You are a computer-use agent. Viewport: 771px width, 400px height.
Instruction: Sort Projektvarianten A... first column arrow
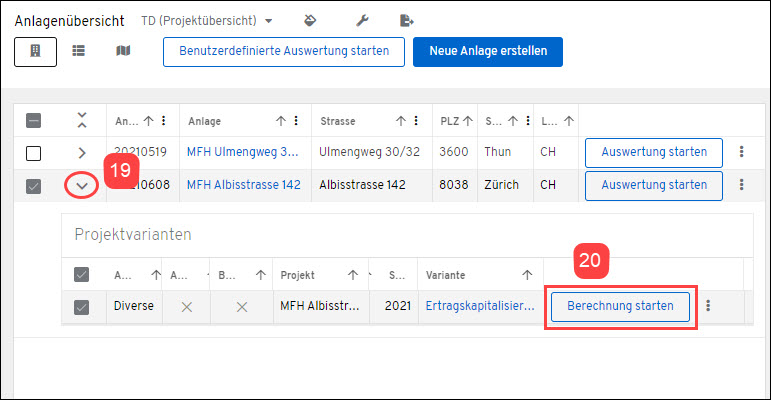(x=156, y=275)
